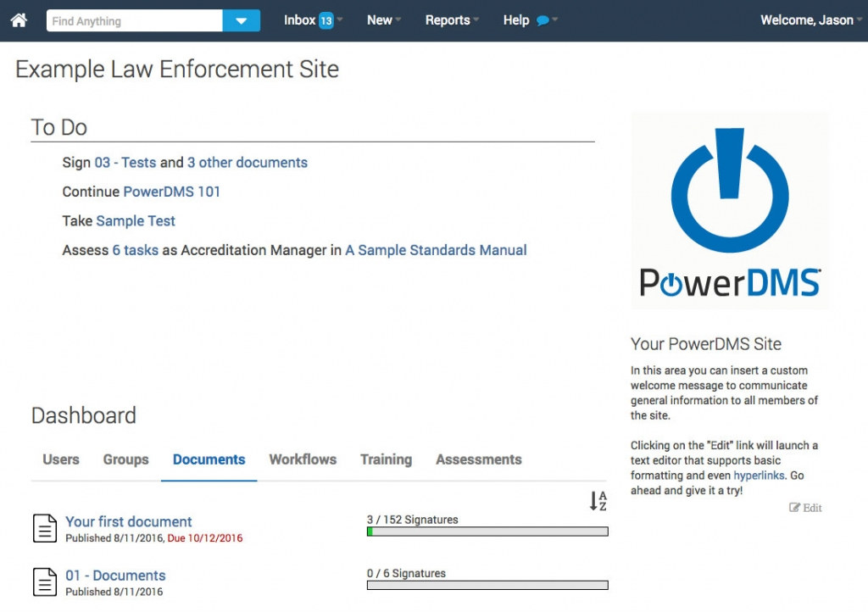Switch to the Training dashboard tab
Screen dimensions: 868x612
pos(386,459)
